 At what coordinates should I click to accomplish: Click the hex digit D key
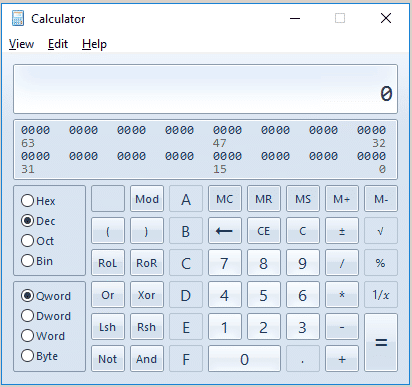(x=186, y=295)
